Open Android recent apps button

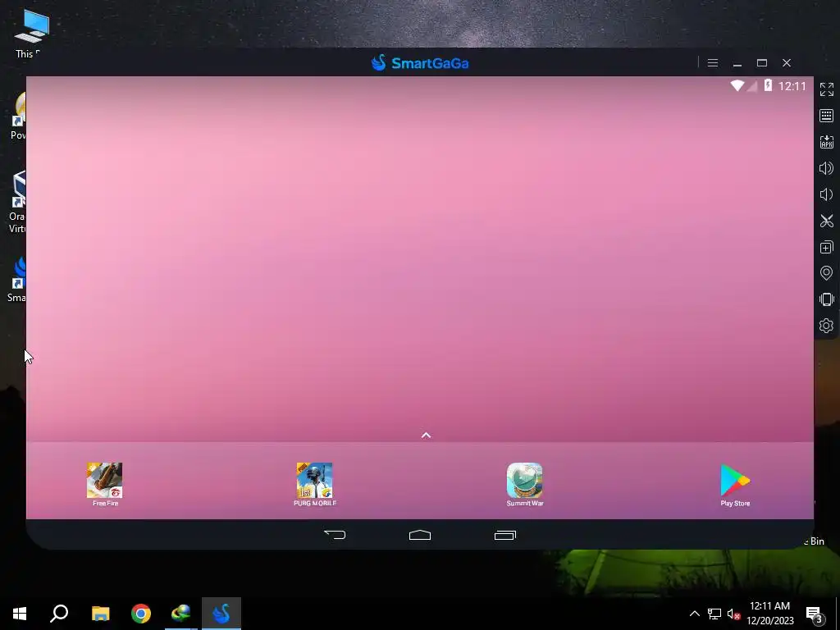tap(505, 535)
